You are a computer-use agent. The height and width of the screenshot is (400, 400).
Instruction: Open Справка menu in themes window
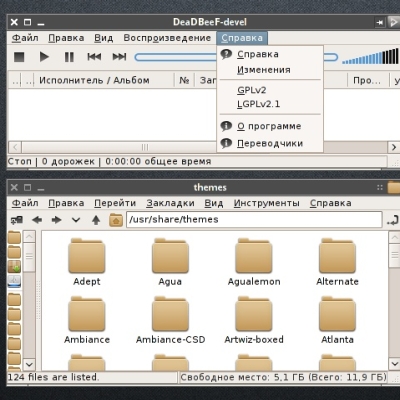click(x=330, y=203)
